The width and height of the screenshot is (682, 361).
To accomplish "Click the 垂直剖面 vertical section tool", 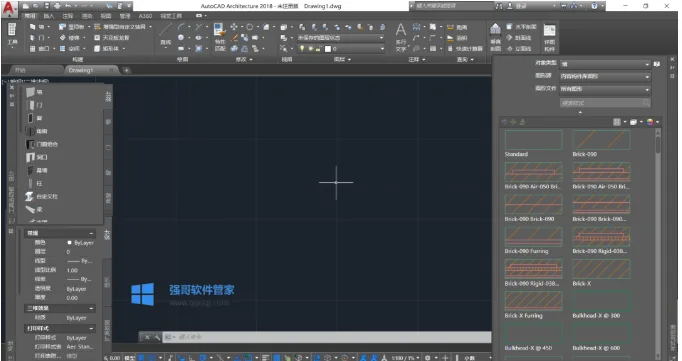I will point(495,37).
